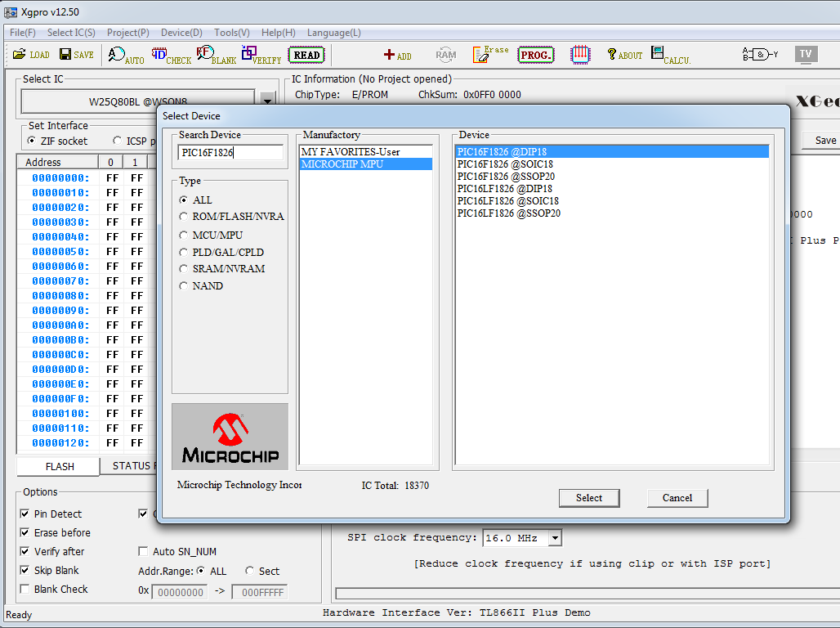The height and width of the screenshot is (628, 840).
Task: Click the BLANK check toolbar icon
Action: tap(216, 56)
